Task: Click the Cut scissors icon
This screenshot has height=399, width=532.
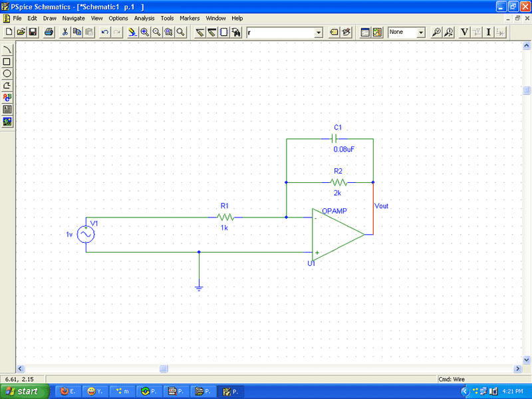Action: click(65, 32)
